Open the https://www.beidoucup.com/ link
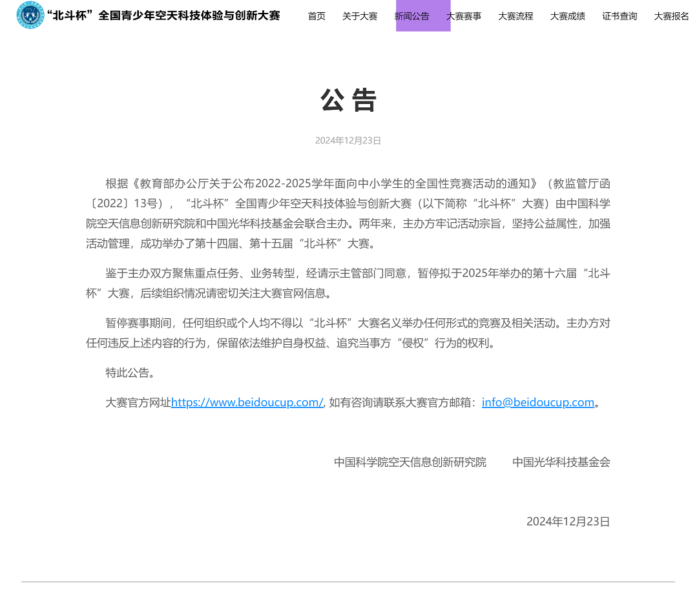 coord(247,402)
